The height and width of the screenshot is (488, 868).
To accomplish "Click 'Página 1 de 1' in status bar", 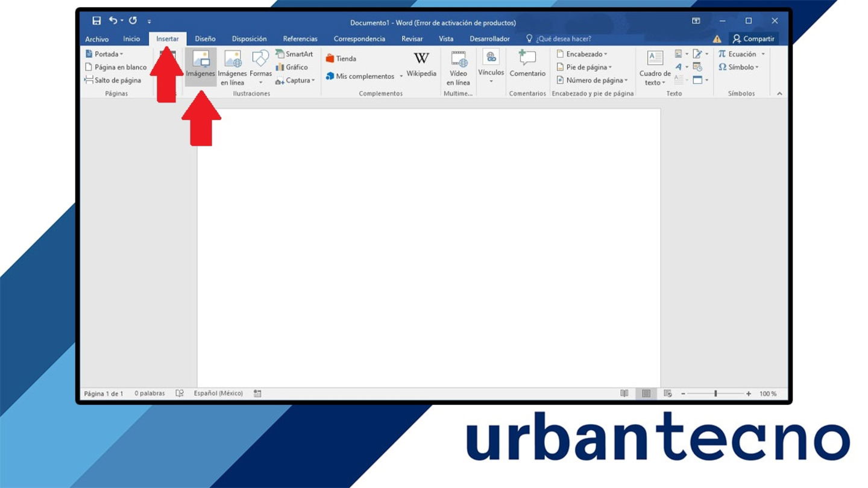I will (104, 393).
